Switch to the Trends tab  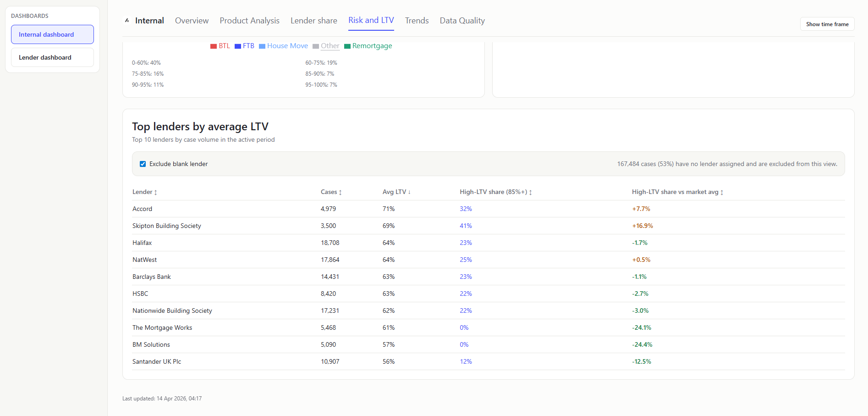(x=416, y=21)
